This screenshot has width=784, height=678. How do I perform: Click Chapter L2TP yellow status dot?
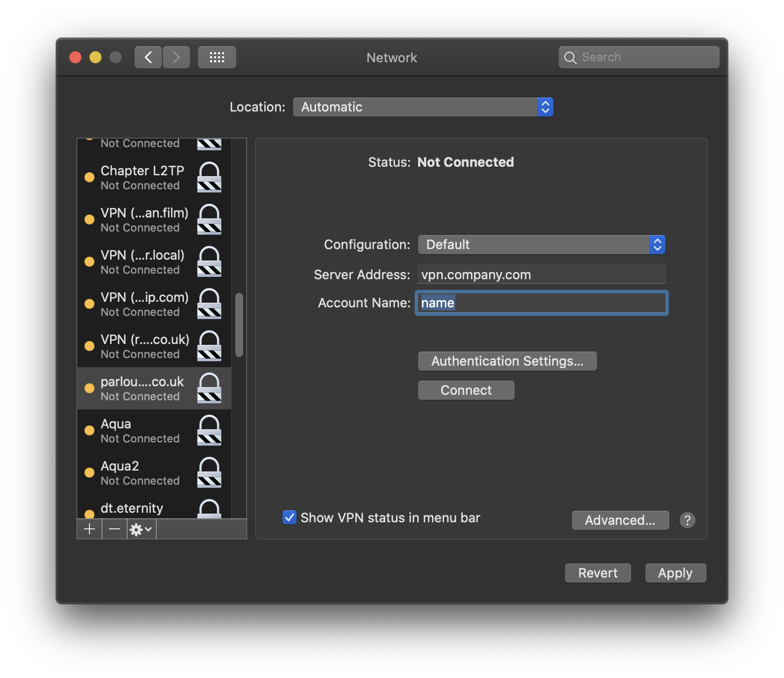(89, 177)
